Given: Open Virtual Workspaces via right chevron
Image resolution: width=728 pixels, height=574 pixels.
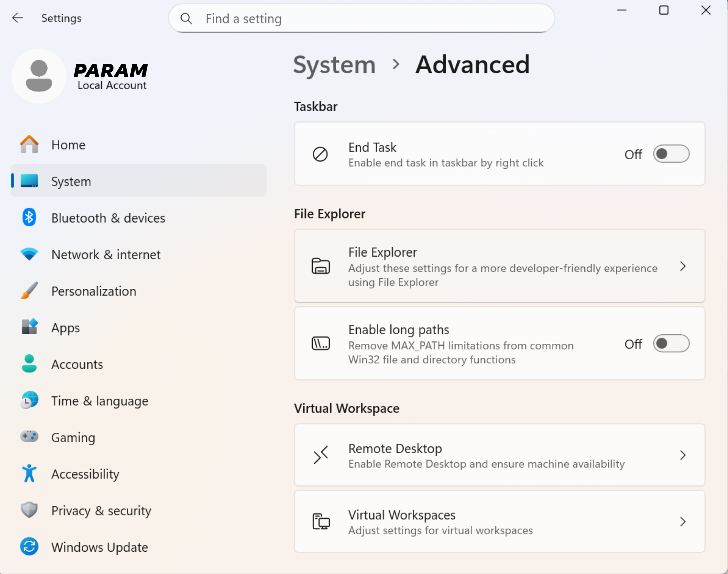Looking at the screenshot, I should coord(683,522).
